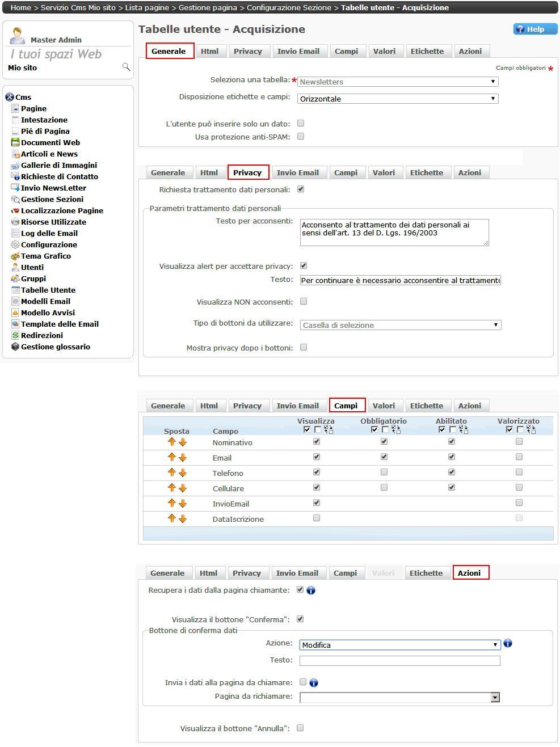Move the Telefono field down with the arrow
Image resolution: width=560 pixels, height=747 pixels.
[x=183, y=473]
